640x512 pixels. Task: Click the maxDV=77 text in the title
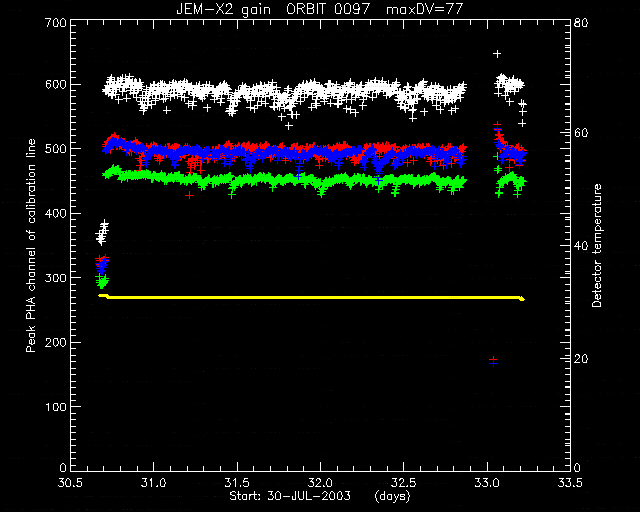424,9
